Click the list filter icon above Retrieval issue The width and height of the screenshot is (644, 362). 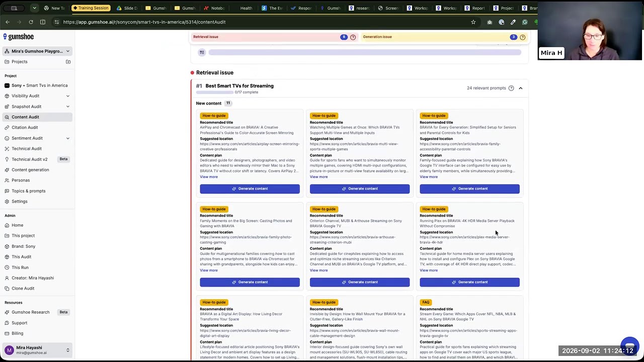(x=202, y=52)
